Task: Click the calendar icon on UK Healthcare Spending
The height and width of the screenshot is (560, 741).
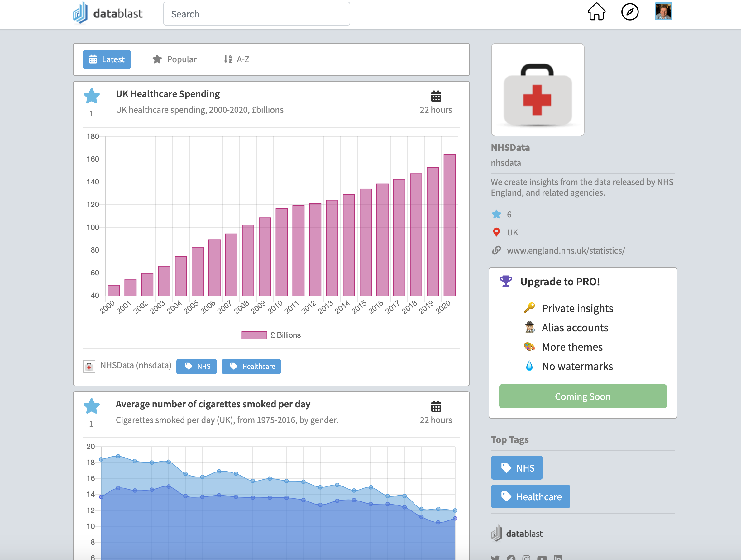Action: [x=436, y=97]
